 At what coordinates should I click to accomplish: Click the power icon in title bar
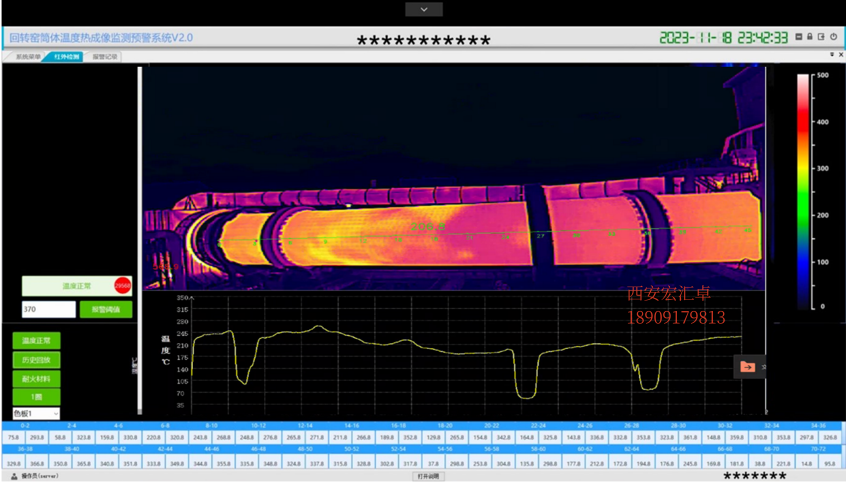[834, 37]
